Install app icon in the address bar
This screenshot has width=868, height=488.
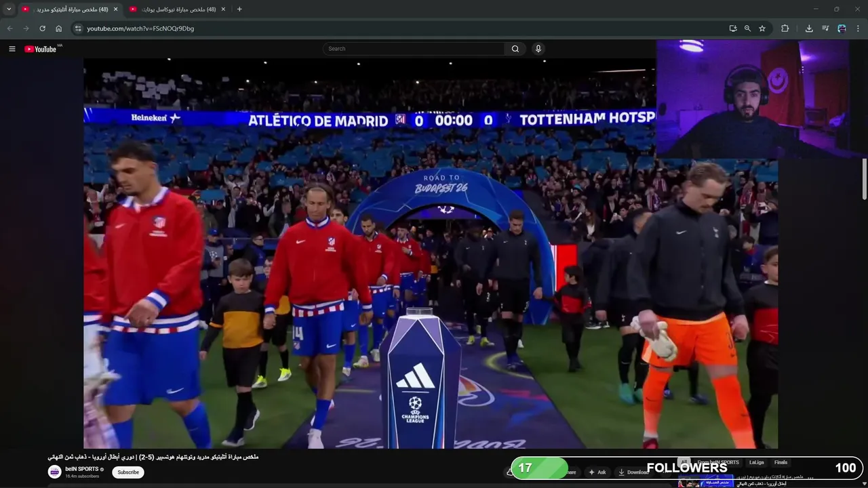pyautogui.click(x=733, y=28)
